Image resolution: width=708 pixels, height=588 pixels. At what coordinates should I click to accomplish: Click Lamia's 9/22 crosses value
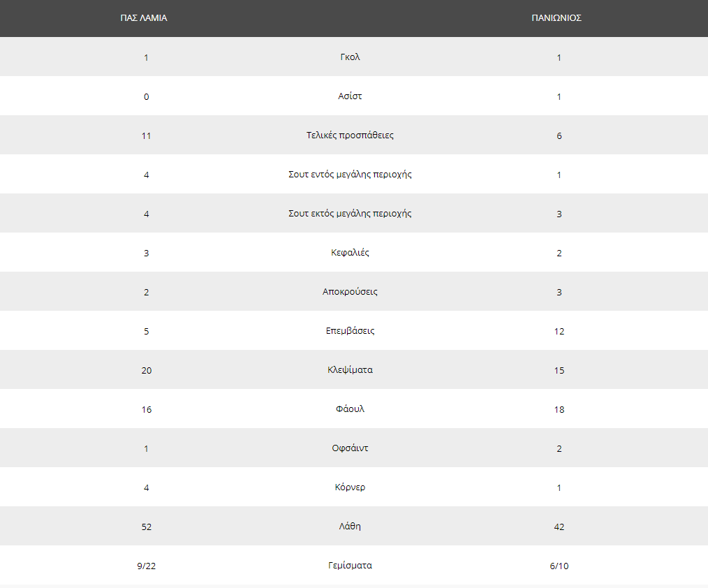point(147,566)
